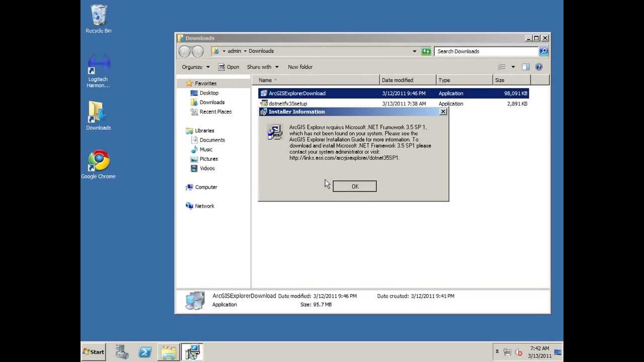
Task: Open Explorer help icon
Action: [x=539, y=67]
